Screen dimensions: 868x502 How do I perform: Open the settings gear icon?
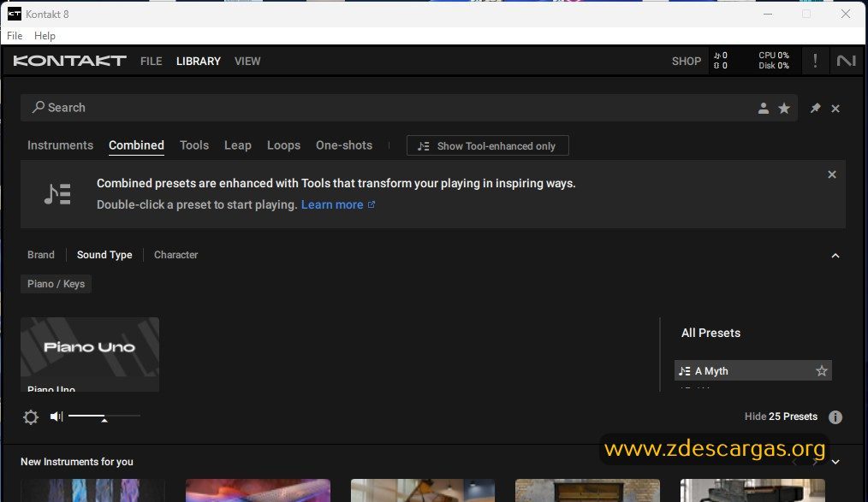(x=31, y=416)
